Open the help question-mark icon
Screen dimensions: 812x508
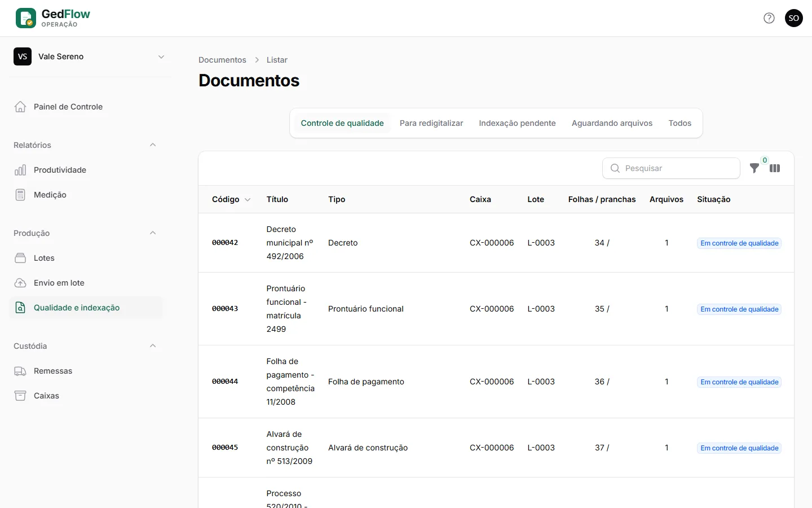click(x=769, y=18)
